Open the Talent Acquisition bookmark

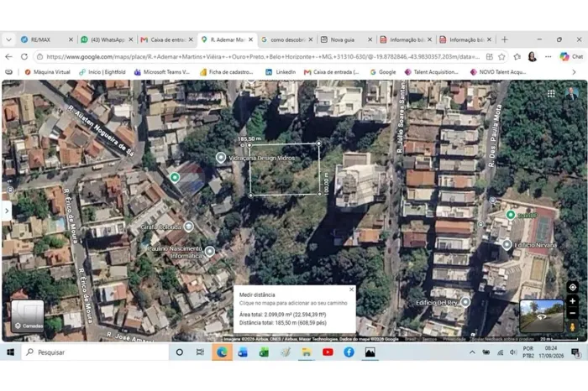pyautogui.click(x=432, y=72)
